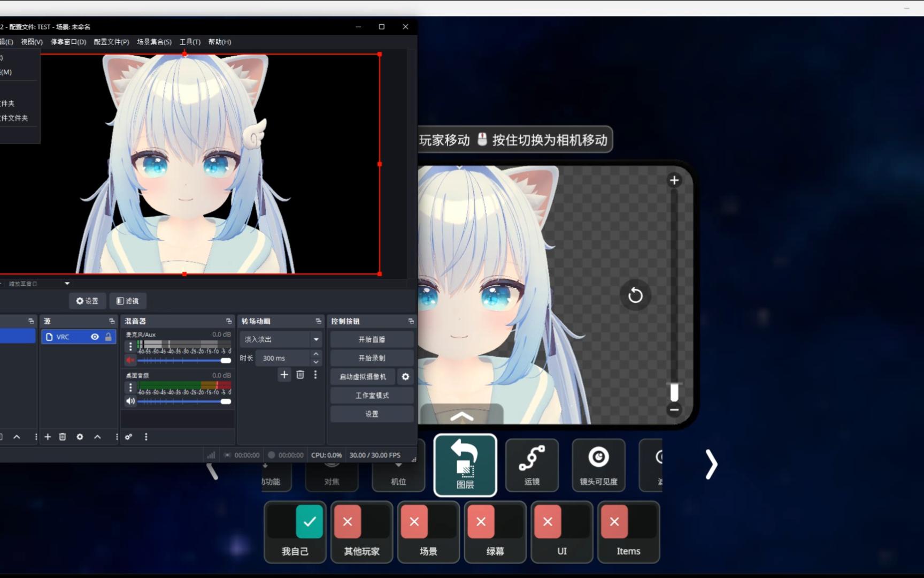This screenshot has height=578, width=924.
Task: Pop out the 混音器 dock panel
Action: 229,321
